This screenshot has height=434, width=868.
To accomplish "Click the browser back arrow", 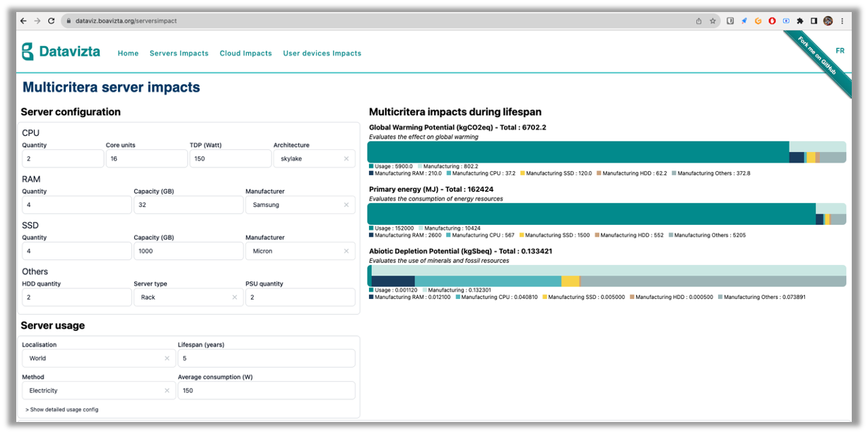I will point(23,21).
